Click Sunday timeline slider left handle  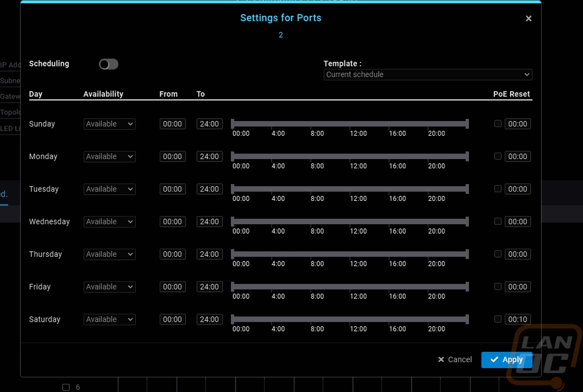233,124
